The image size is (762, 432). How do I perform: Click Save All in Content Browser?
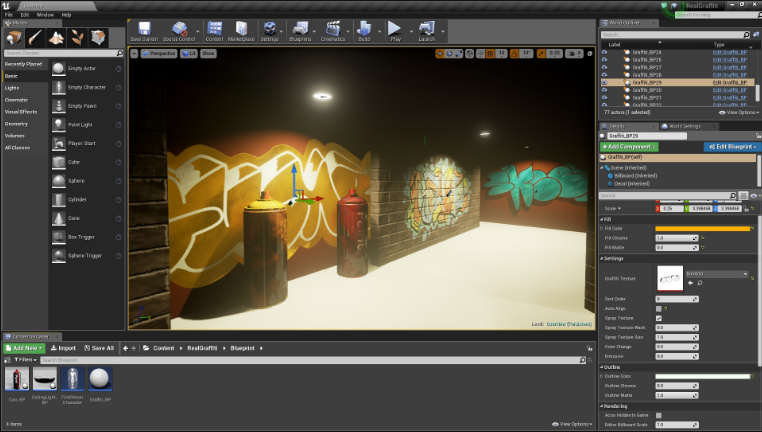[x=99, y=348]
